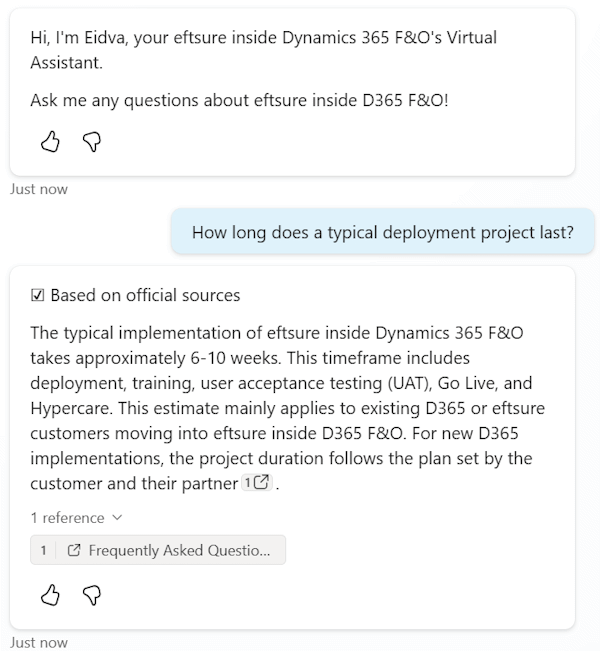Screen dimensions: 600x651
Task: Click external link icon on FAQ reference card
Action: 74,550
